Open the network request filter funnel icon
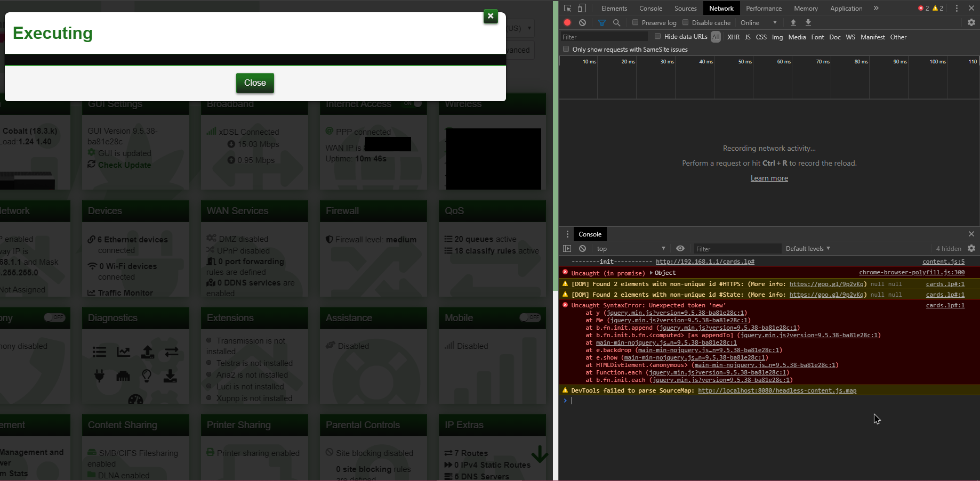The height and width of the screenshot is (481, 980). (x=602, y=22)
